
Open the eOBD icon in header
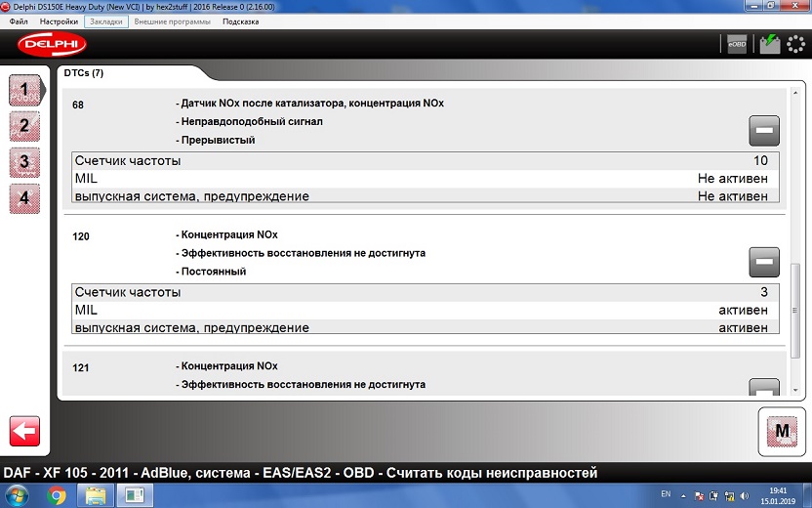point(737,44)
